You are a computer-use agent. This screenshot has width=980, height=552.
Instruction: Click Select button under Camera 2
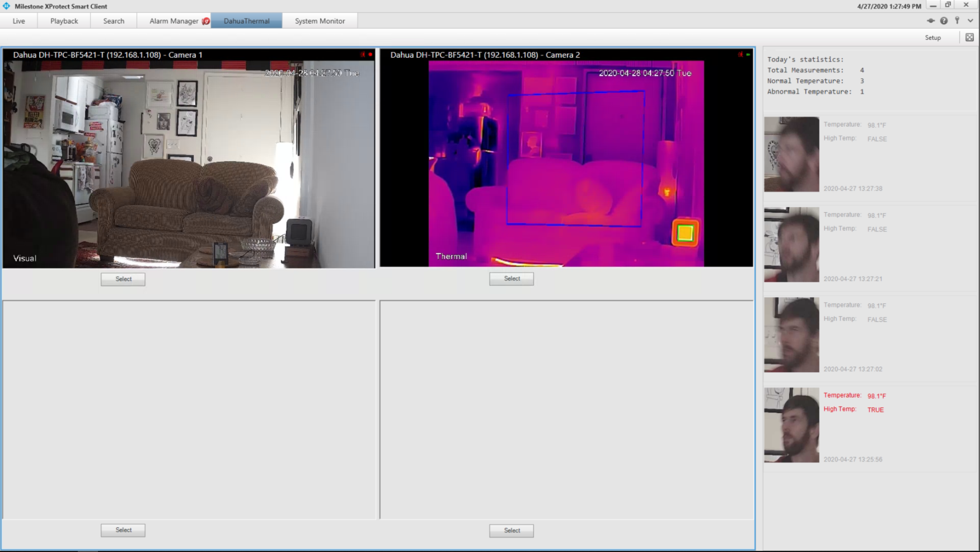click(512, 279)
